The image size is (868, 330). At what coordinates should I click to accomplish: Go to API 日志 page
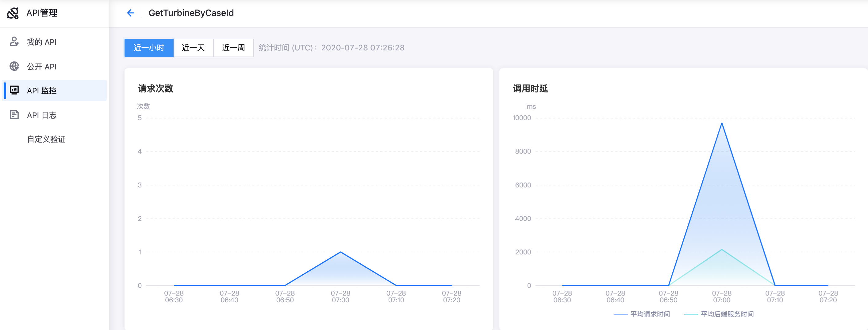[x=42, y=116]
